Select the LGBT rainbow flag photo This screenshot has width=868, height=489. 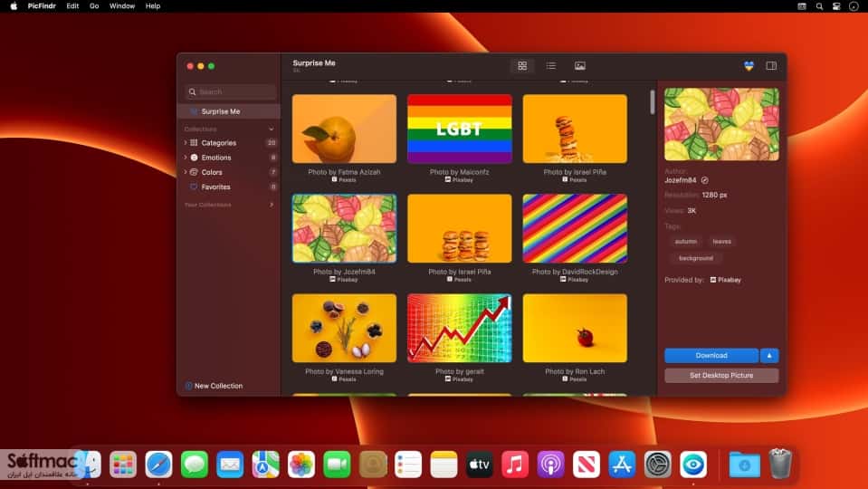(460, 129)
